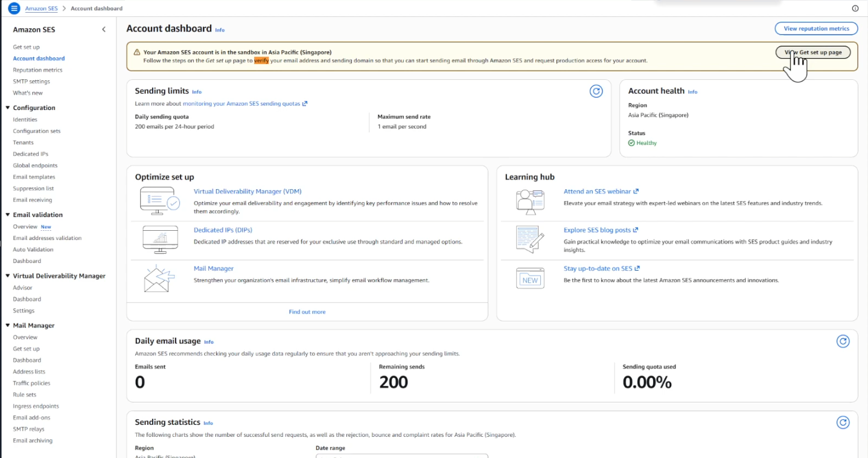This screenshot has height=458, width=868.
Task: Open Mail Manager link in Optimize set up
Action: 214,269
